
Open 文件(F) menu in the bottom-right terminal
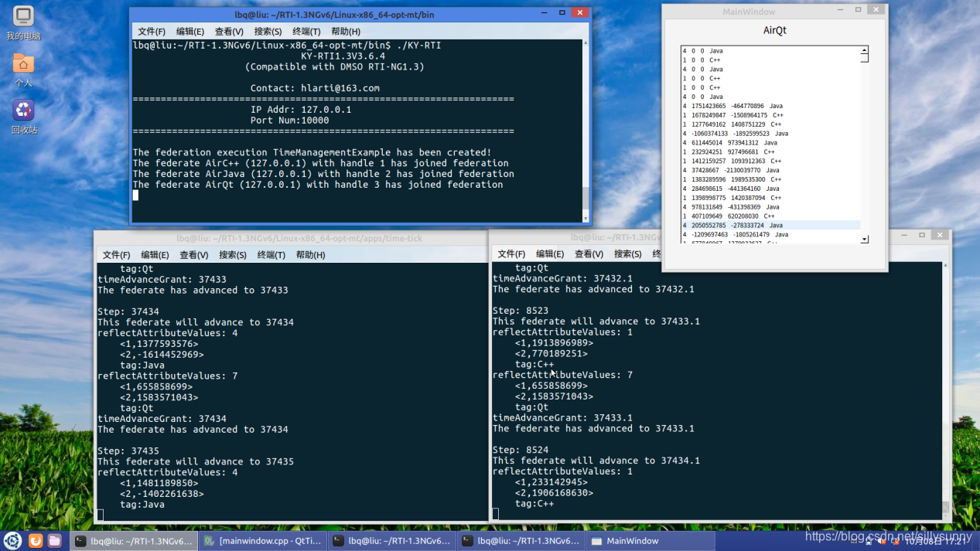(511, 254)
